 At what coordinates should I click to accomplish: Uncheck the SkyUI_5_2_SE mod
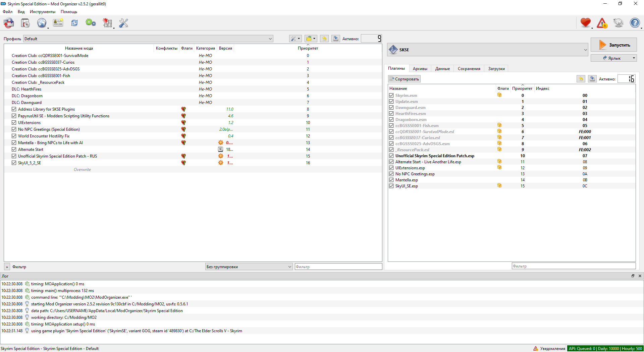[x=14, y=163]
